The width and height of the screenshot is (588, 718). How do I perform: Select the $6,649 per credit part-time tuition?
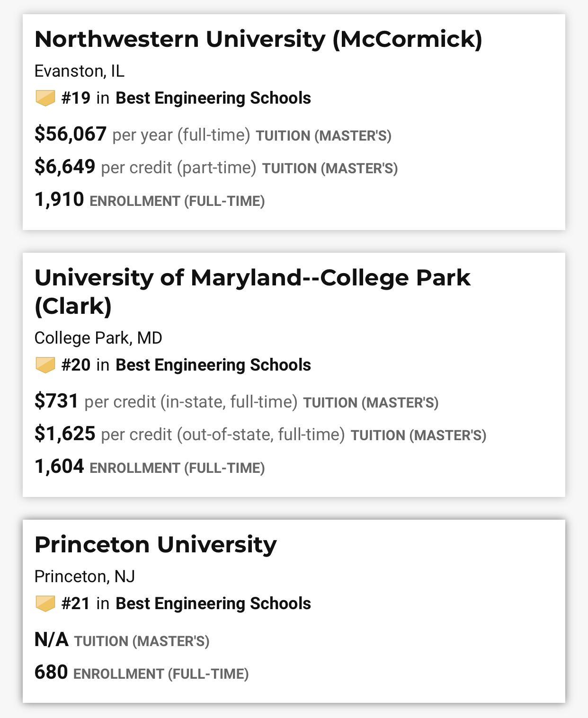tap(216, 168)
